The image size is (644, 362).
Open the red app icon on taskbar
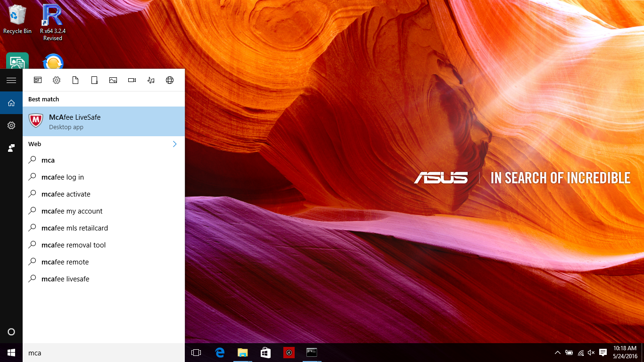point(289,353)
